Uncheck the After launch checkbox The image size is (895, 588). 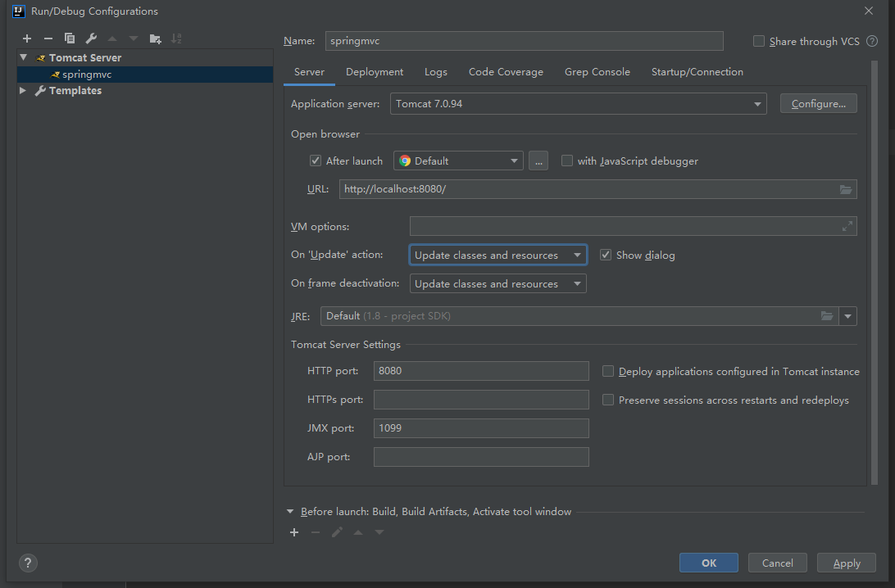pyautogui.click(x=316, y=161)
